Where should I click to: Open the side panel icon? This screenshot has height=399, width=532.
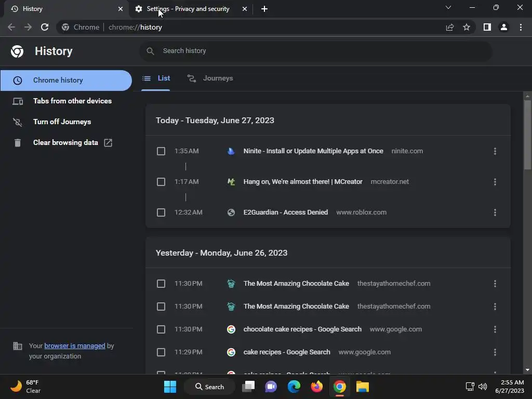[487, 27]
